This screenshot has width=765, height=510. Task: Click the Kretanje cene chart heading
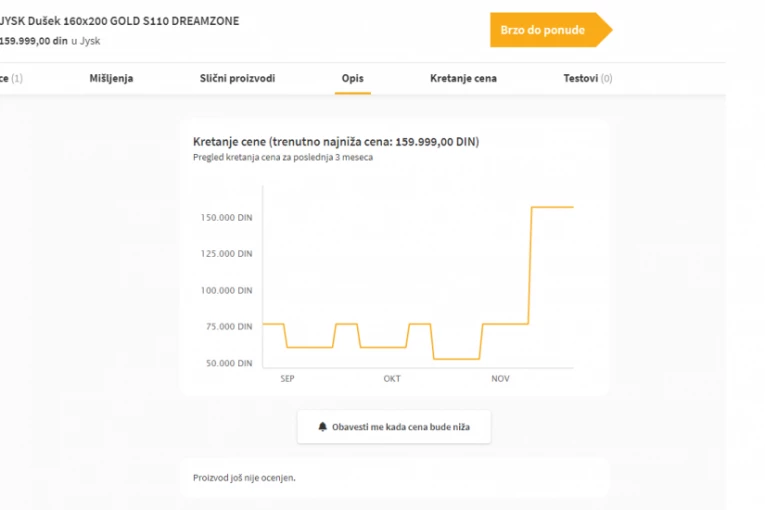(x=335, y=142)
